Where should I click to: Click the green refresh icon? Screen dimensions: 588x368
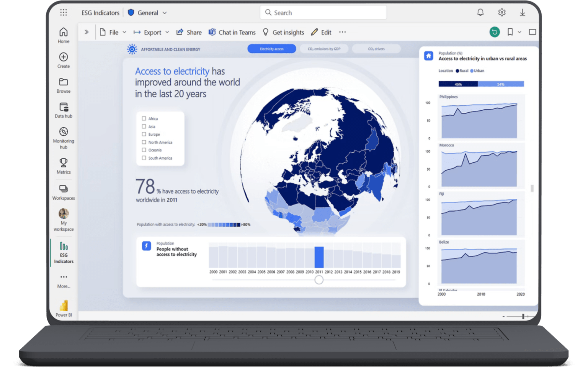[x=495, y=32]
